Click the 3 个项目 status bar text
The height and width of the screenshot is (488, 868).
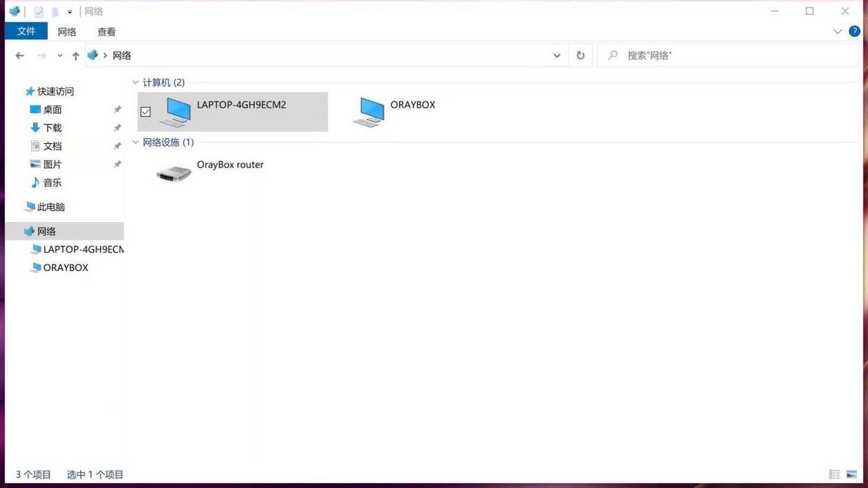click(x=33, y=475)
